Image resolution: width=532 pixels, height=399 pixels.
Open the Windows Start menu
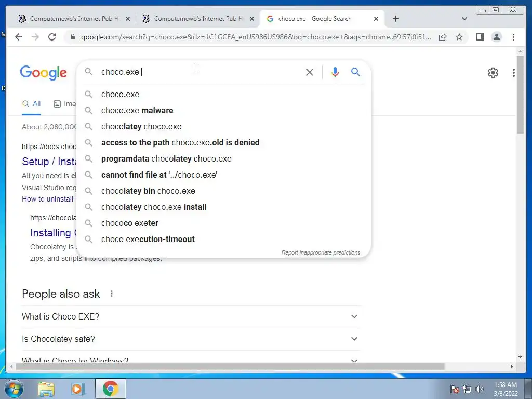[14, 389]
